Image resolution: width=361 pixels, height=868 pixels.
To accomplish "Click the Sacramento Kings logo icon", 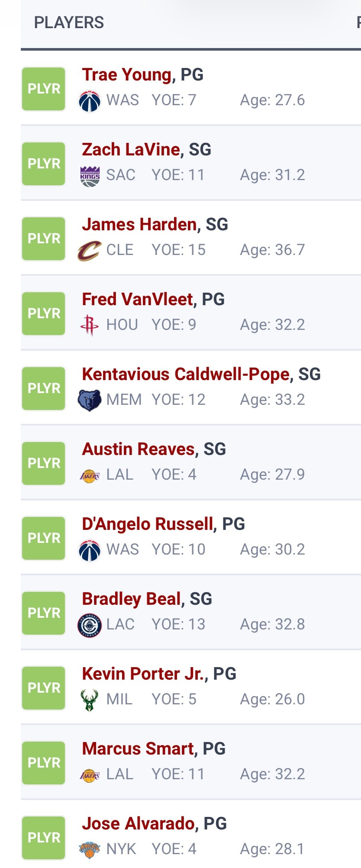I will (90, 176).
